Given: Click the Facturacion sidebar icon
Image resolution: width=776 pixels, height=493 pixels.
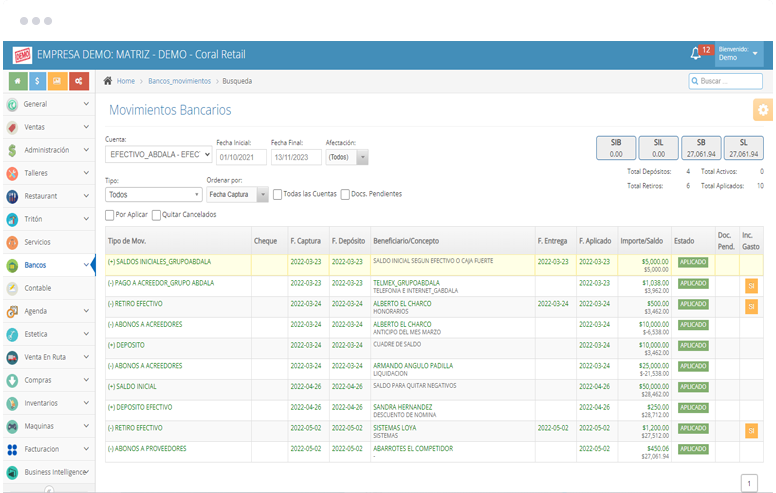Looking at the screenshot, I should click(x=12, y=449).
